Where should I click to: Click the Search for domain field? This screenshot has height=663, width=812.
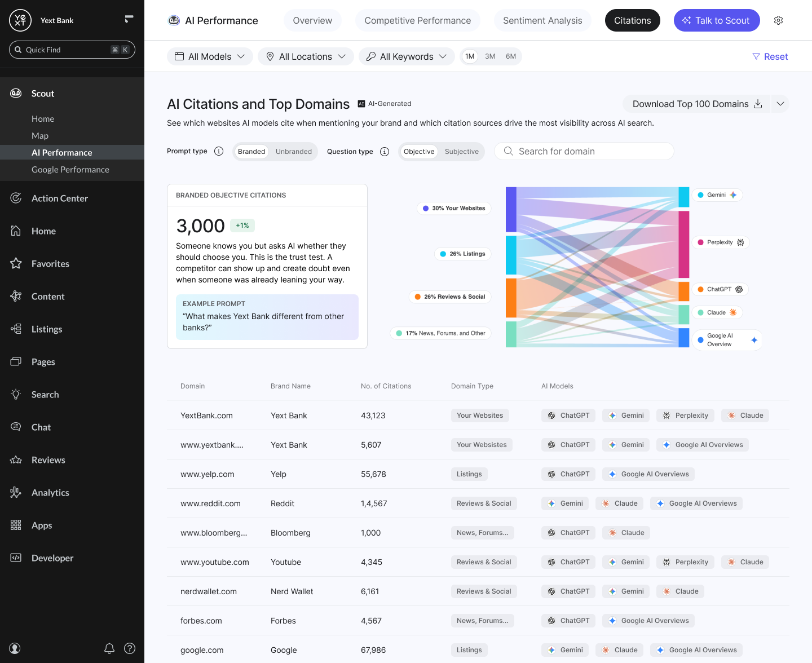(x=584, y=151)
